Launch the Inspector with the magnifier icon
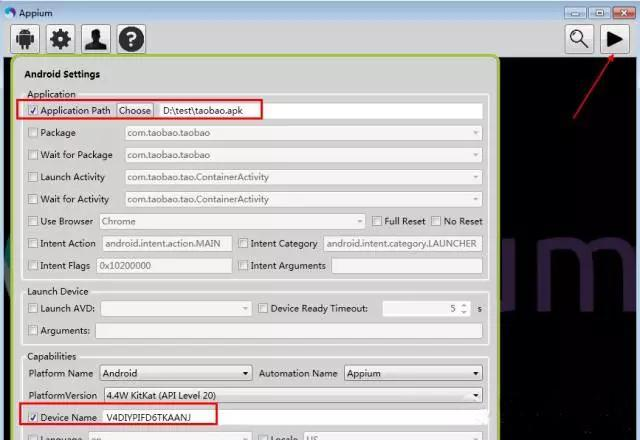The image size is (640, 440). coord(579,39)
